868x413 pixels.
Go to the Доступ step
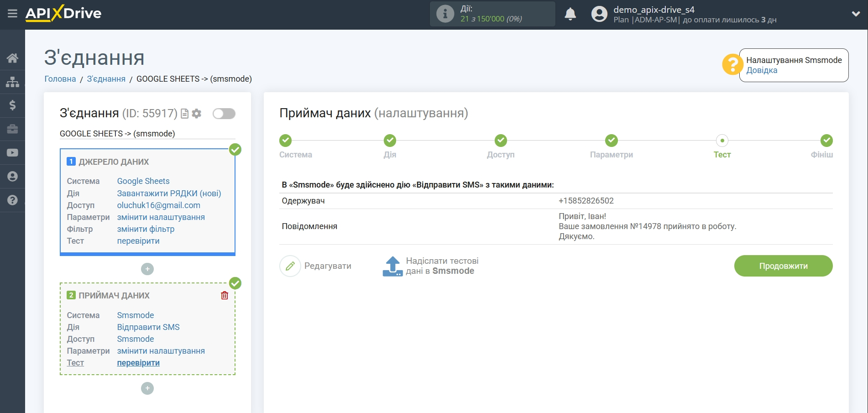click(x=501, y=141)
